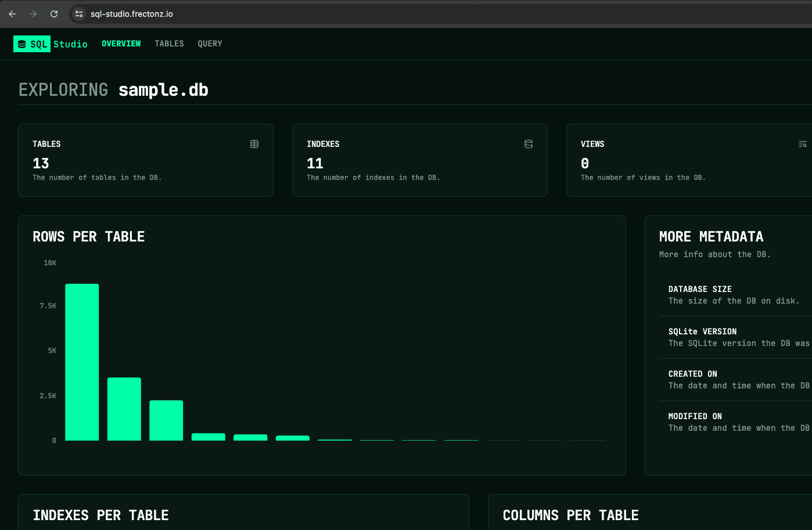
Task: Open the QUERY tab
Action: (210, 44)
